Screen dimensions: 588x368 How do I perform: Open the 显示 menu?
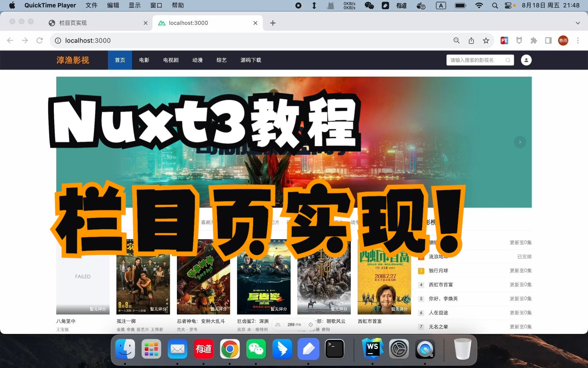point(134,5)
